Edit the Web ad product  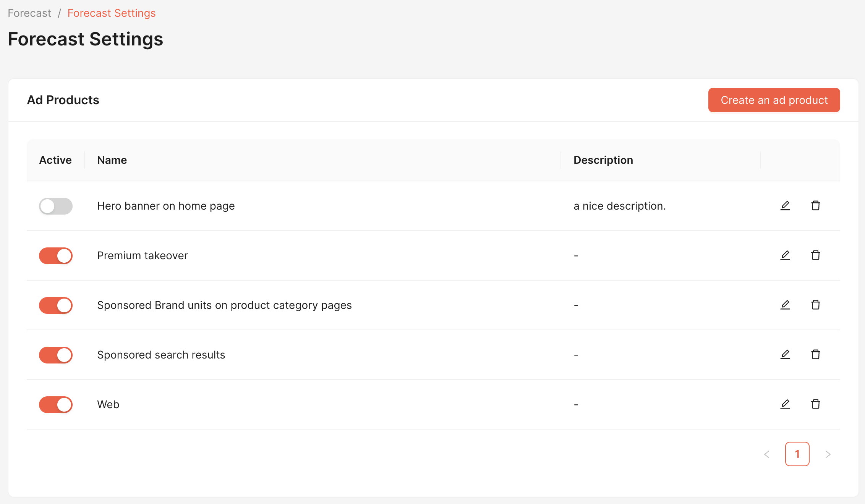[x=785, y=404]
